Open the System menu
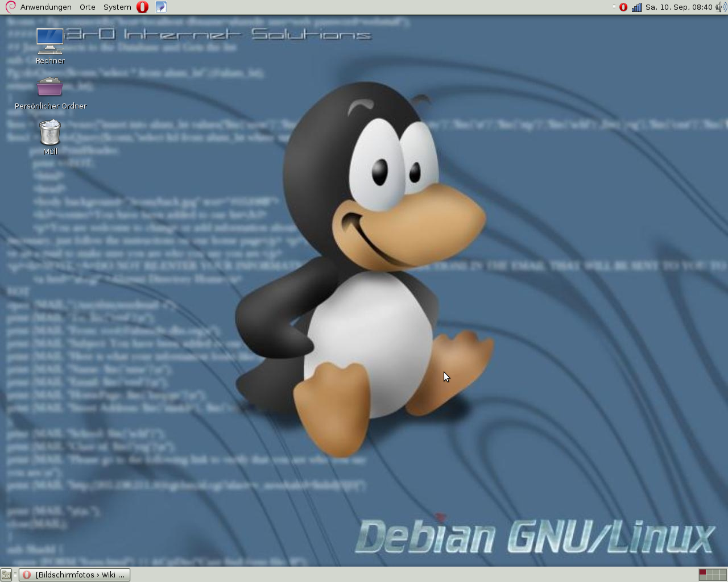 click(x=117, y=7)
